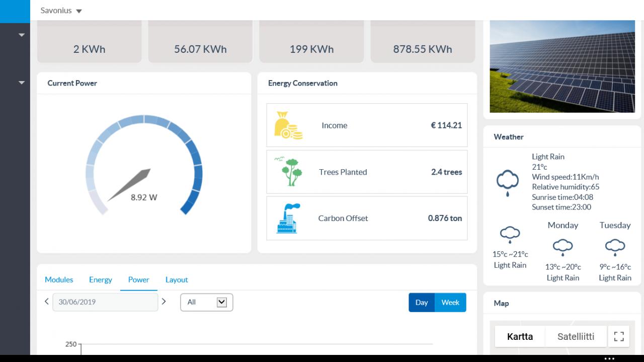Open the three-dots menu at bottom right

click(x=609, y=358)
